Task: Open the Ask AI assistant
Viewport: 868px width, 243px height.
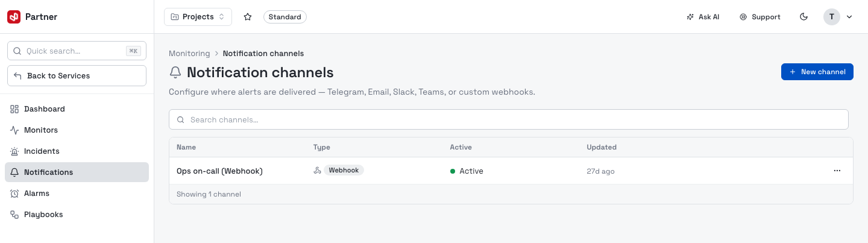Action: coord(703,17)
